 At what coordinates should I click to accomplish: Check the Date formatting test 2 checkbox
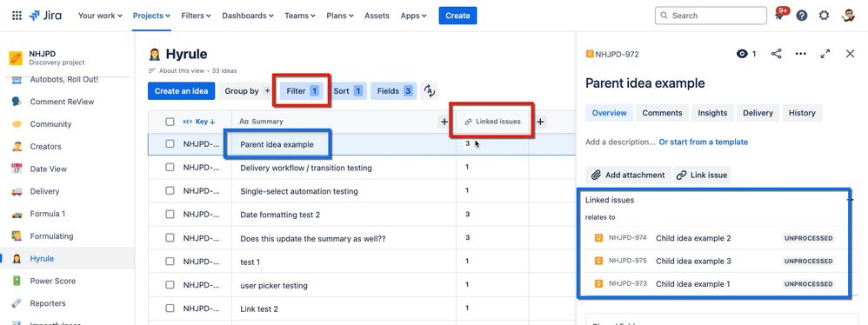pos(170,214)
